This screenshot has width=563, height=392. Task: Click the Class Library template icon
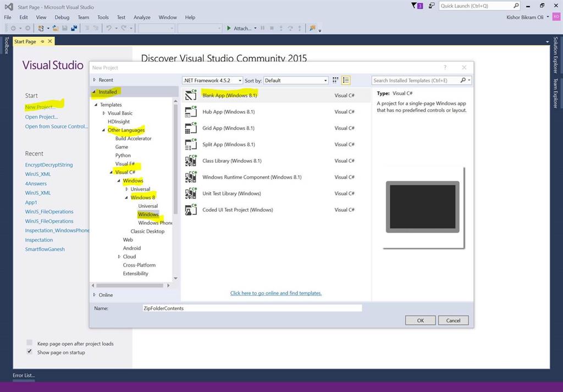click(191, 161)
